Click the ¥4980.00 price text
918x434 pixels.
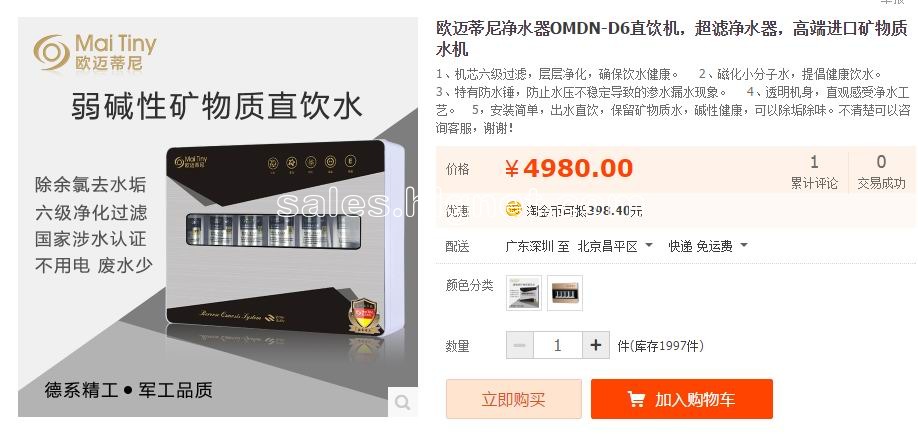pos(568,169)
